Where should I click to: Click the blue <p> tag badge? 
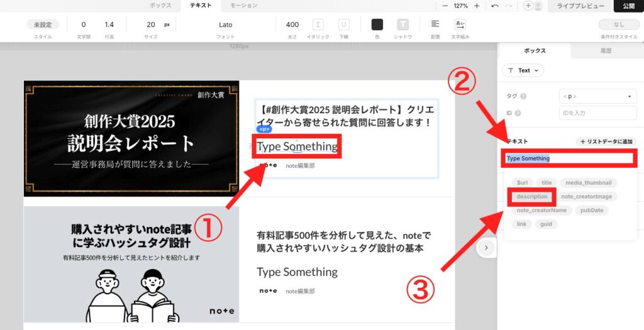click(264, 129)
